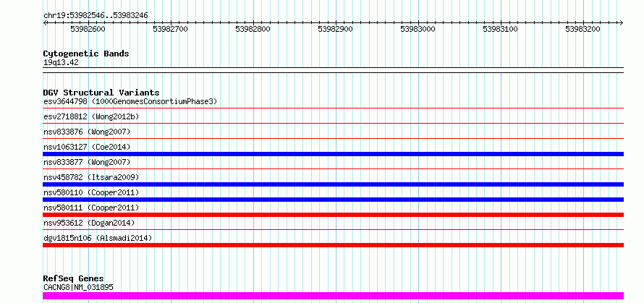Click the blue bar under nsv1063127
This screenshot has width=644, height=303.
333,154
